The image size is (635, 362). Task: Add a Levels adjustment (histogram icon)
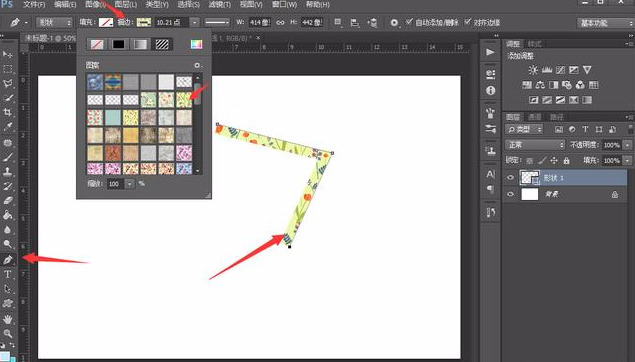point(547,70)
